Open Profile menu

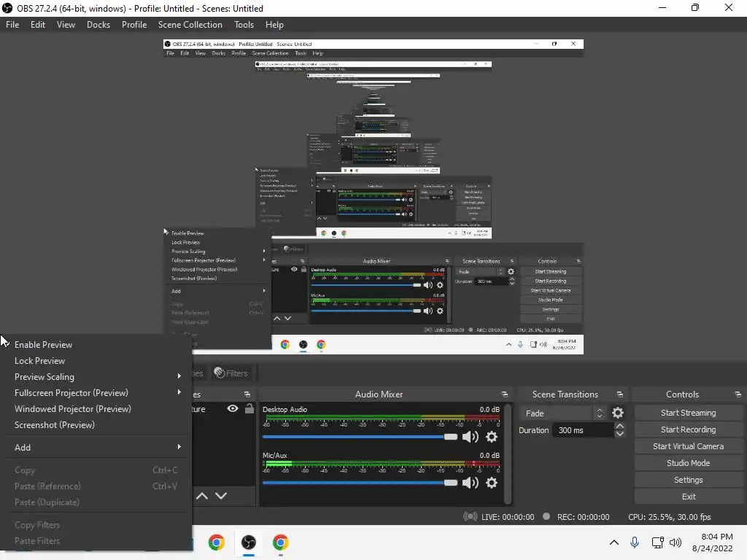click(x=134, y=25)
